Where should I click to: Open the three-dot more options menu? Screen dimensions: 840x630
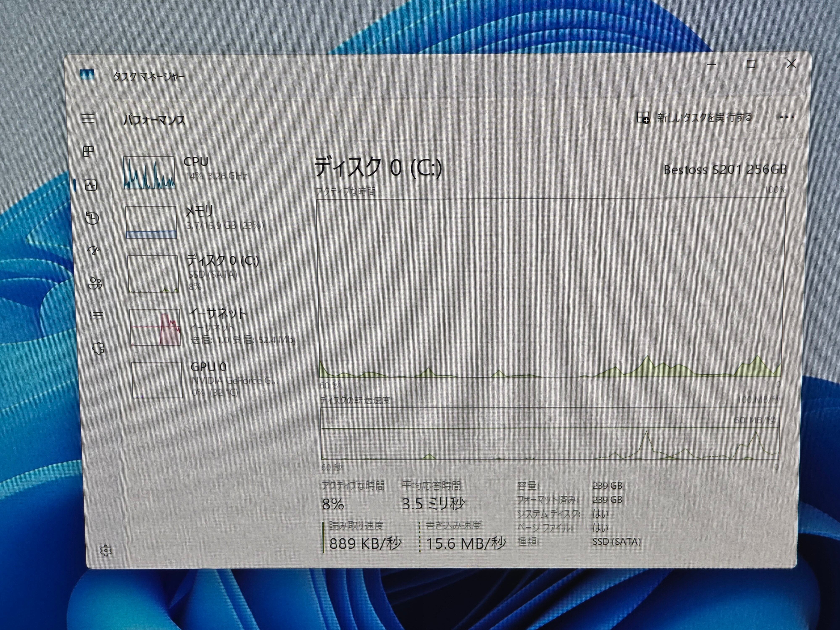pos(786,117)
